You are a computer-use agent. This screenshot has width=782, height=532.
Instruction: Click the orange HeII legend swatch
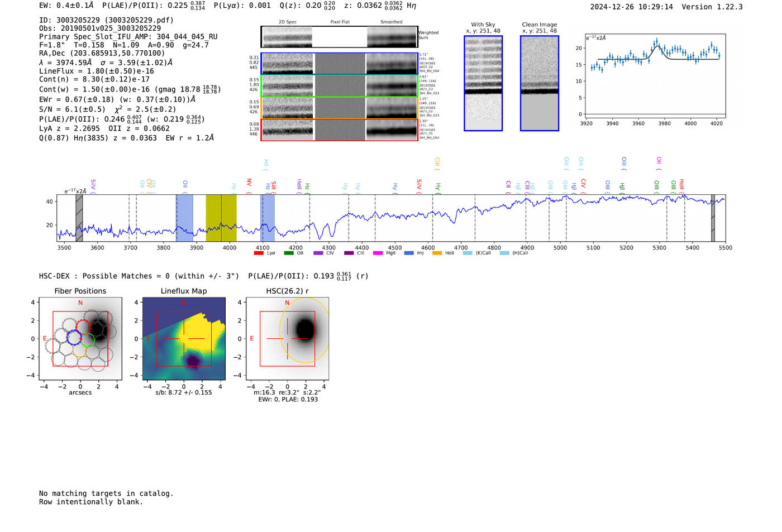[x=437, y=253]
